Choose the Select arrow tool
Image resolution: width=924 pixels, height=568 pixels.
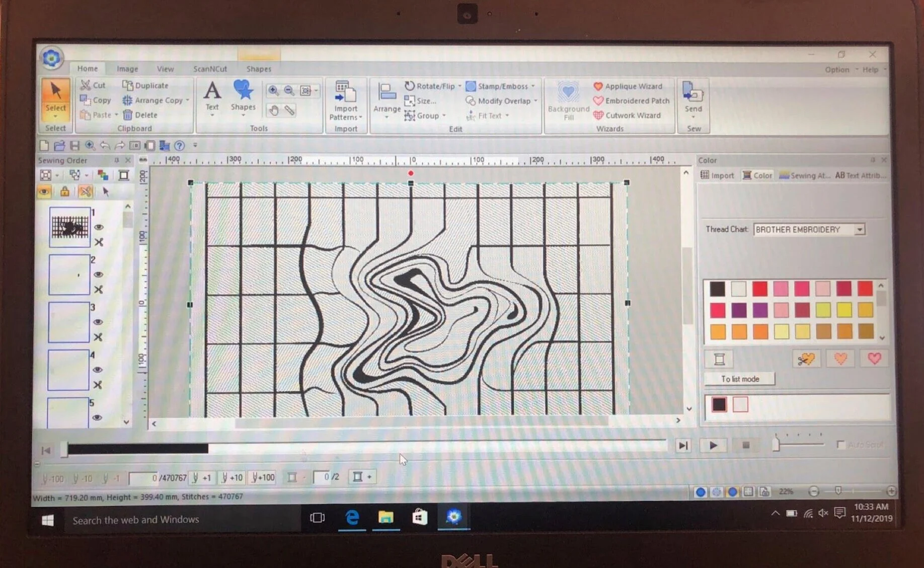(55, 99)
